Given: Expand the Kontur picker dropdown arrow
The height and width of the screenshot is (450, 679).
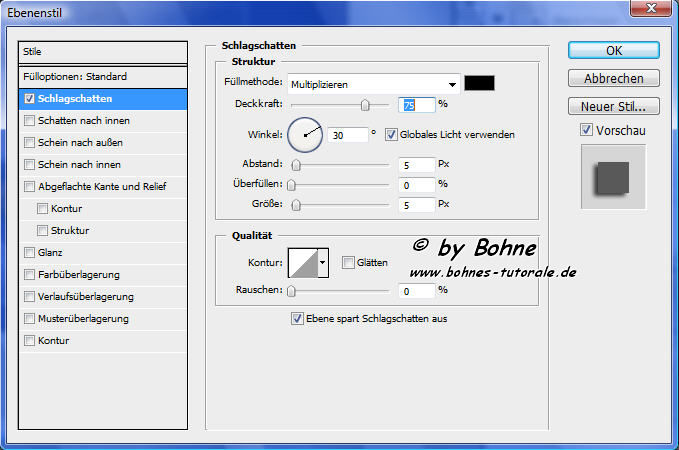Looking at the screenshot, I should pos(322,263).
